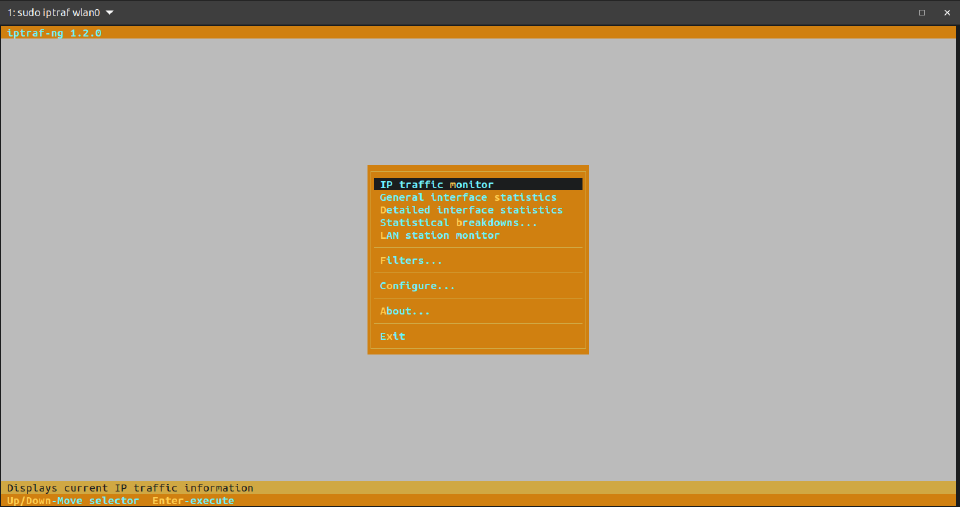Click the empty gray terminal background

(200, 250)
